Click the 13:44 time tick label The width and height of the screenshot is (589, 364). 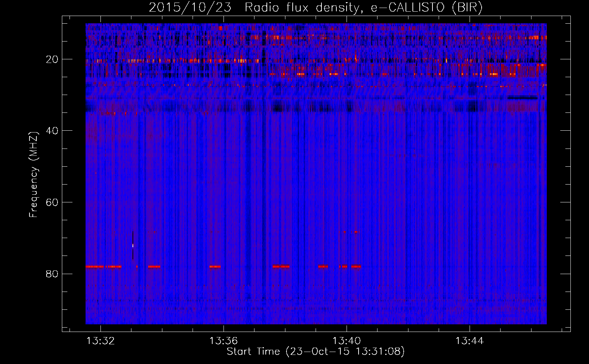pos(470,341)
